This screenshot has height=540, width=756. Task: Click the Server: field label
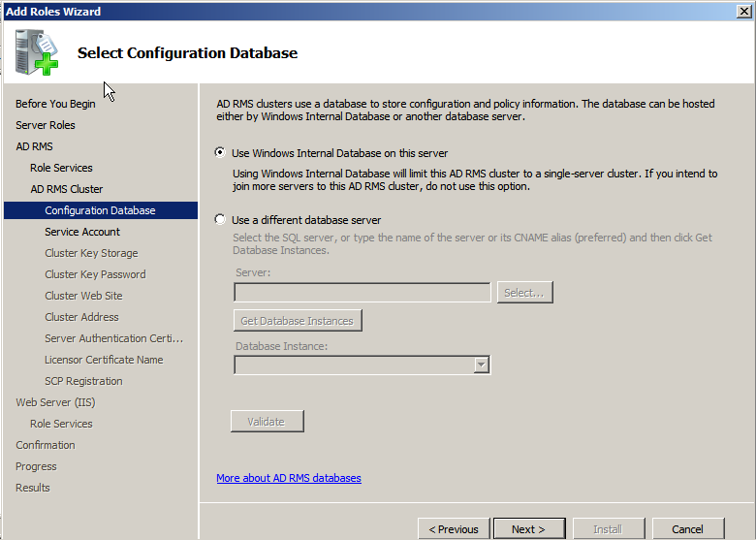[x=253, y=272]
